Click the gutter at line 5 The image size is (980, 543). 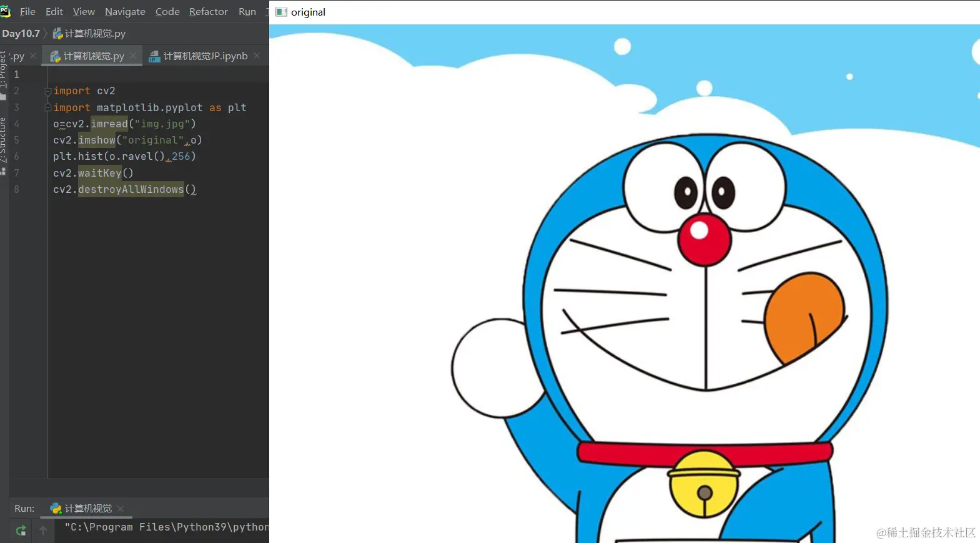[17, 140]
